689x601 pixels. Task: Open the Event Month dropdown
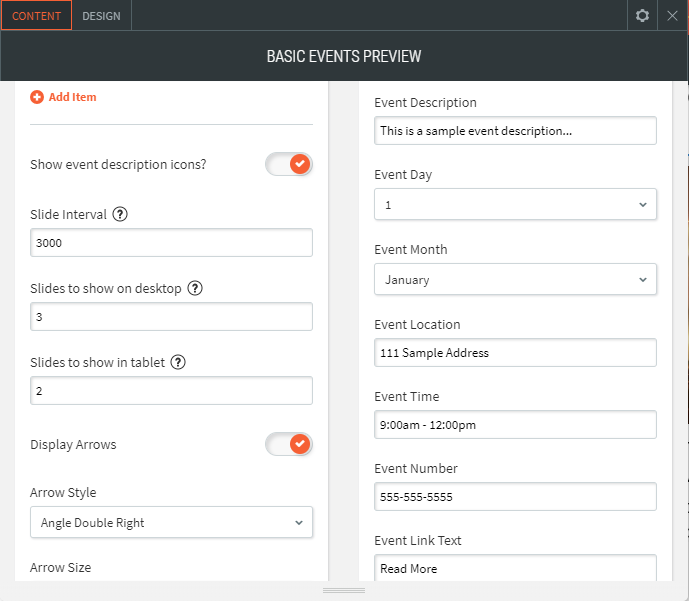click(x=515, y=280)
